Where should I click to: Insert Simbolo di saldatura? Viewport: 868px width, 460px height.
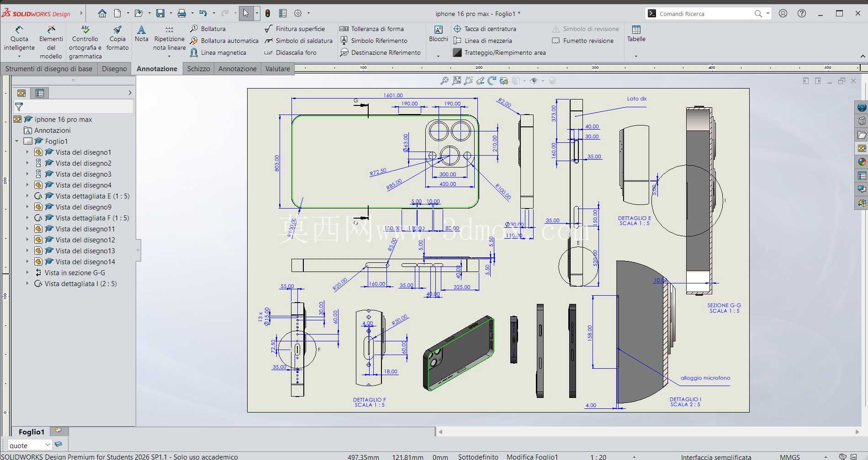click(298, 41)
